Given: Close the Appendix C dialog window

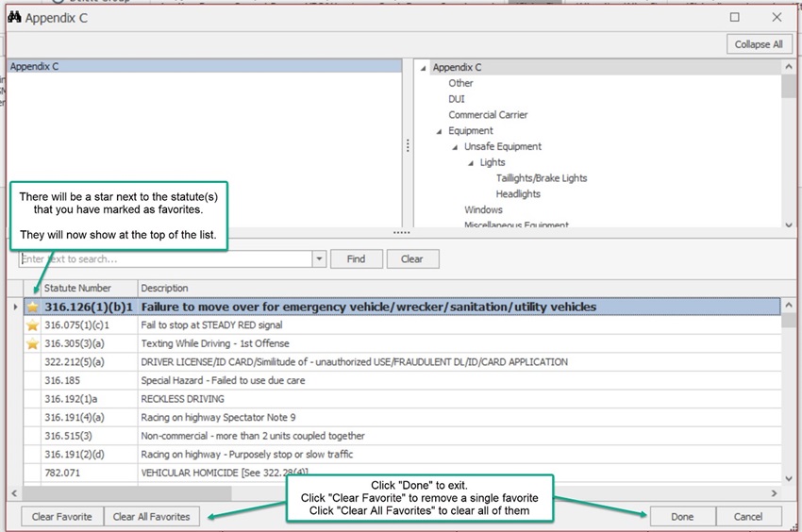Looking at the screenshot, I should 777,17.
